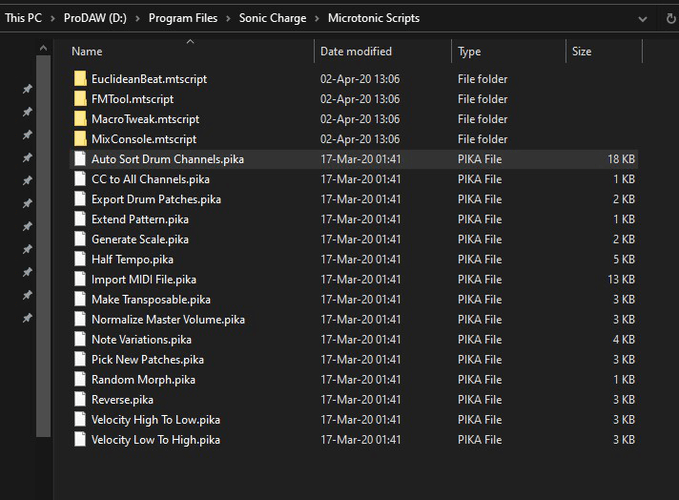Screen dimensions: 679x500
Task: Select the EuclideanBeat.mtscript name
Action: point(149,79)
